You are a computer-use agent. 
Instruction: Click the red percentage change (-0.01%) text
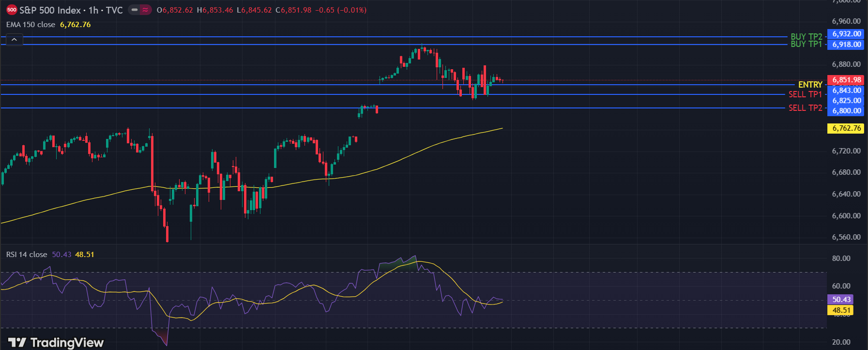[x=352, y=10]
